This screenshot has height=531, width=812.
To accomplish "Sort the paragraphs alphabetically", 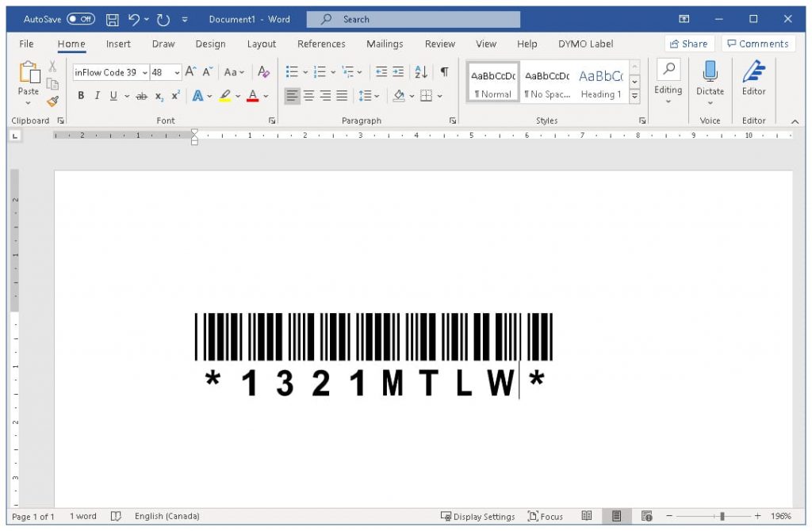I will coord(420,71).
